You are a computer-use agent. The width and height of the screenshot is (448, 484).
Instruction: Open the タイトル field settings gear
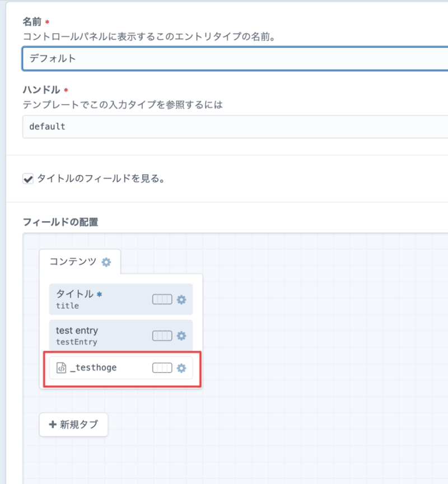click(x=181, y=300)
